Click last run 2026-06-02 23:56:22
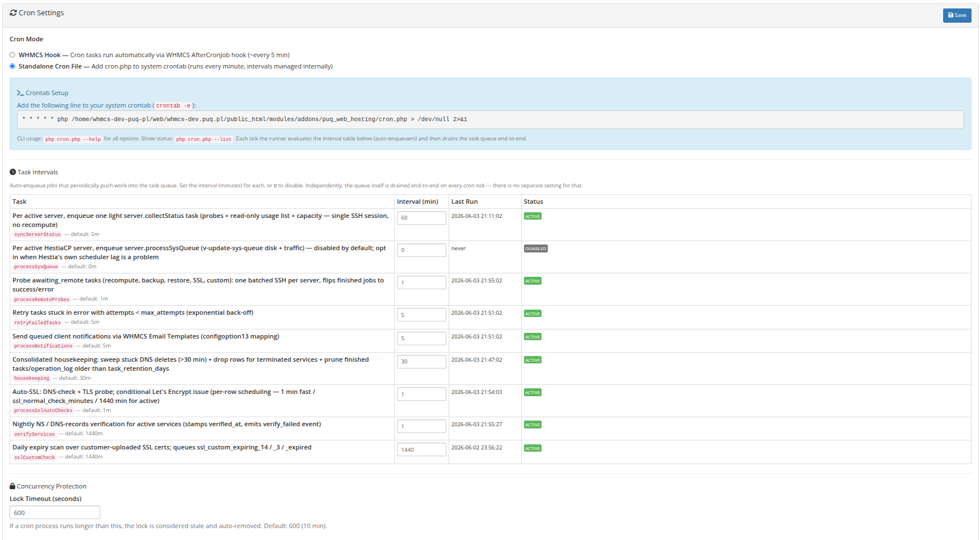980x540 pixels. coord(476,448)
